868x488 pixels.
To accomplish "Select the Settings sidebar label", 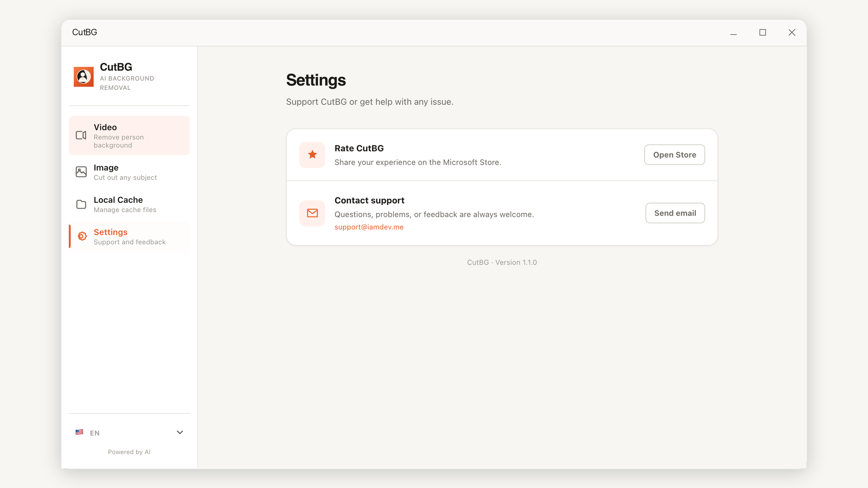I will point(111,232).
